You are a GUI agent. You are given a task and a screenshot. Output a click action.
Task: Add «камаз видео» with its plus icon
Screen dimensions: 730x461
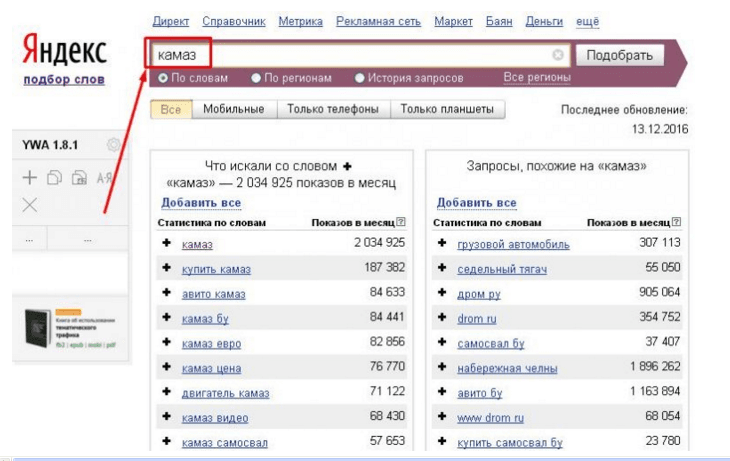(167, 416)
